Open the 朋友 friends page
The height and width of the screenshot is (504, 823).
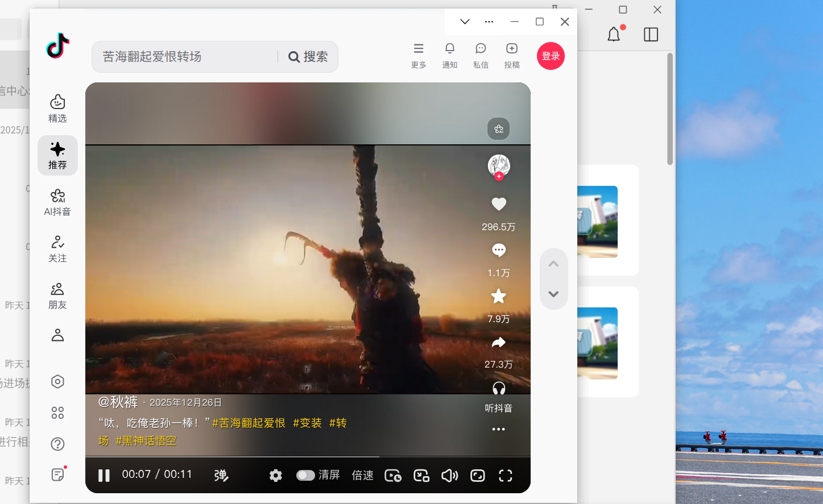pyautogui.click(x=57, y=295)
